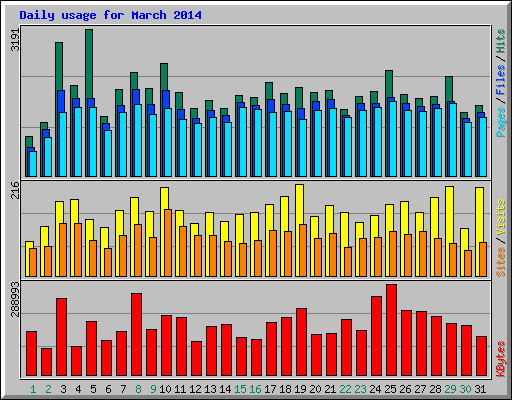Image resolution: width=512 pixels, height=400 pixels.
Task: Click the Sites legend label
Action: (x=500, y=262)
